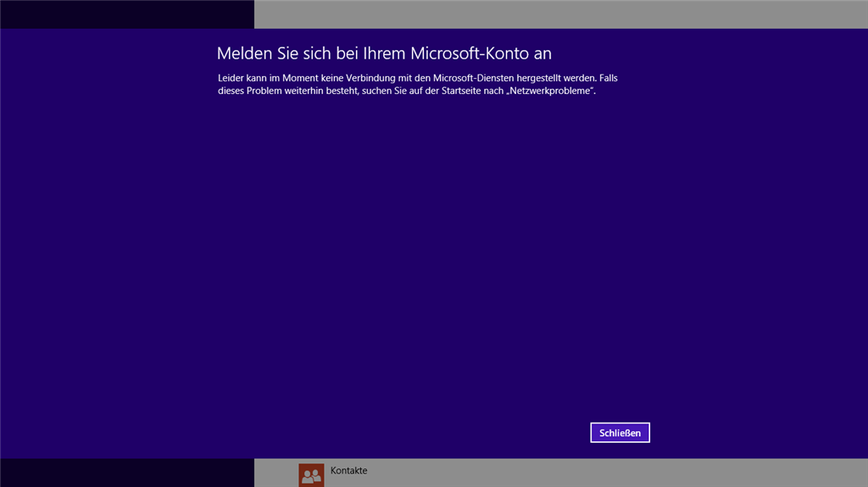Click the message starting "Leider kann im Moment"

pos(417,84)
